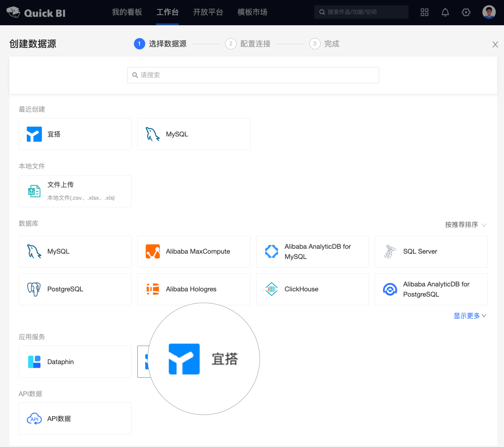
Task: Click the Quick BI logo
Action: click(x=36, y=12)
